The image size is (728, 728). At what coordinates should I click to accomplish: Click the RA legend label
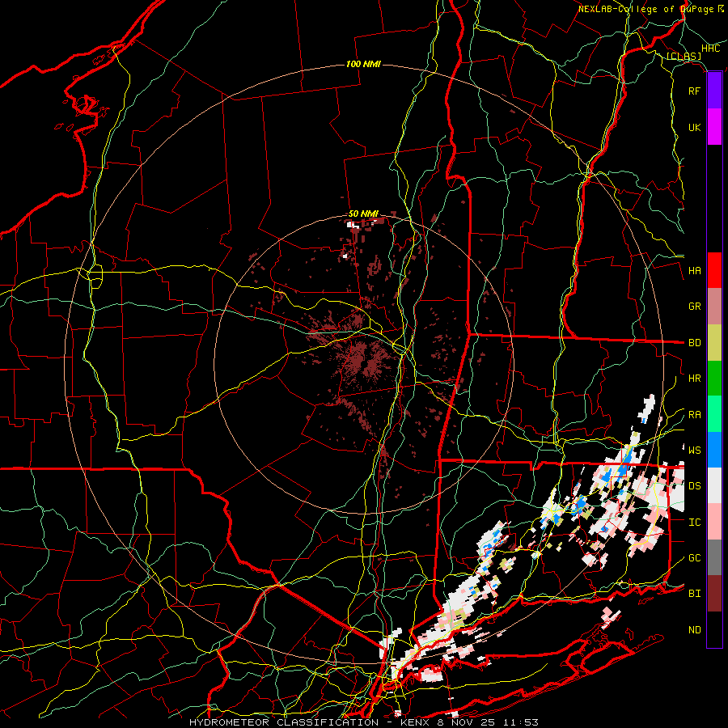pos(695,415)
